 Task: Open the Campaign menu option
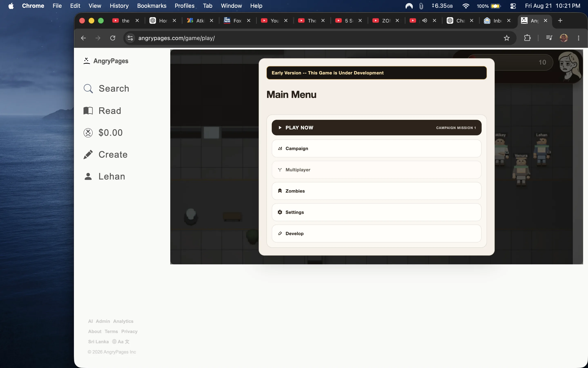click(x=376, y=148)
